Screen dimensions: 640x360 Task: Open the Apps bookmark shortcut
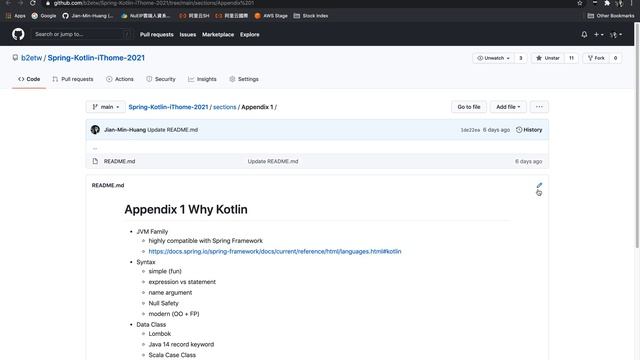(x=16, y=16)
